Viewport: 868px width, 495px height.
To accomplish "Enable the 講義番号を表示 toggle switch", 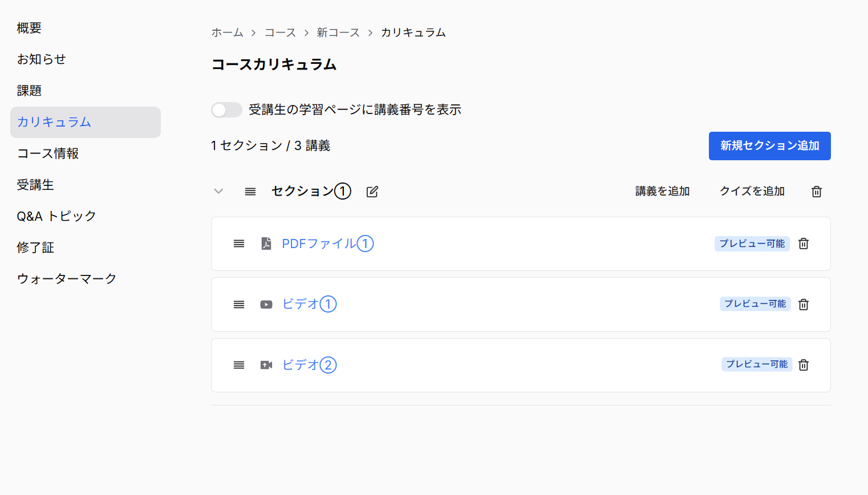I will click(x=226, y=109).
